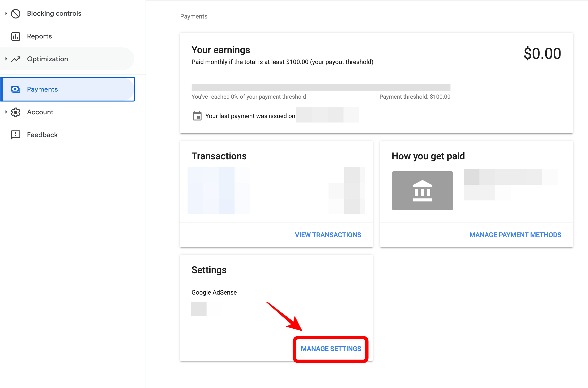The width and height of the screenshot is (588, 388).
Task: Click the Account gear icon
Action: tap(16, 112)
